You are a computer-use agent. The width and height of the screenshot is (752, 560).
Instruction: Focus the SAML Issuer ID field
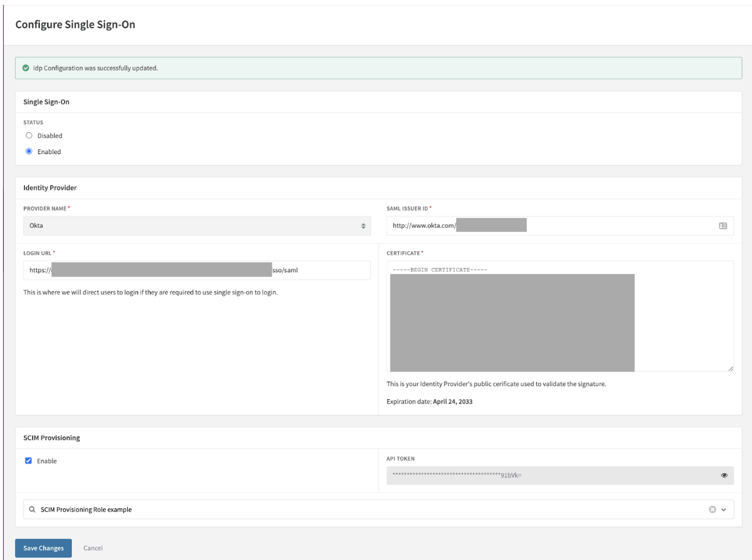click(x=560, y=226)
